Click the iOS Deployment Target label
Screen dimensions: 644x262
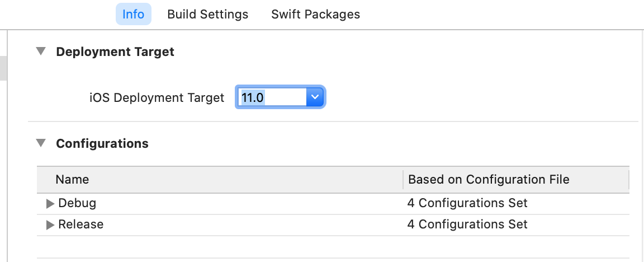[x=157, y=98]
